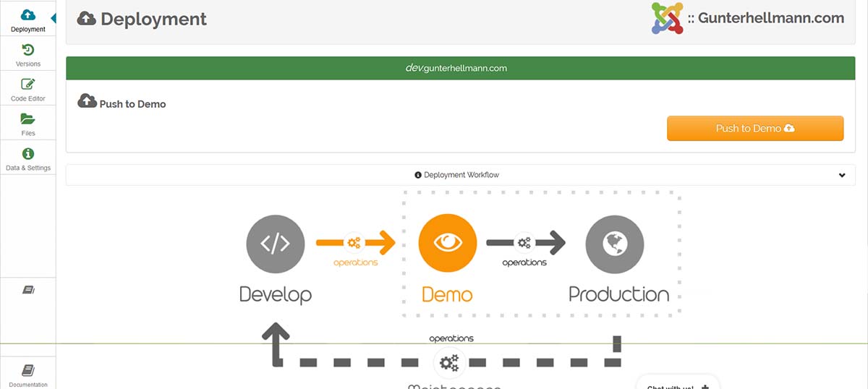Select the Production globe stage
This screenshot has width=868, height=389.
[x=615, y=244]
